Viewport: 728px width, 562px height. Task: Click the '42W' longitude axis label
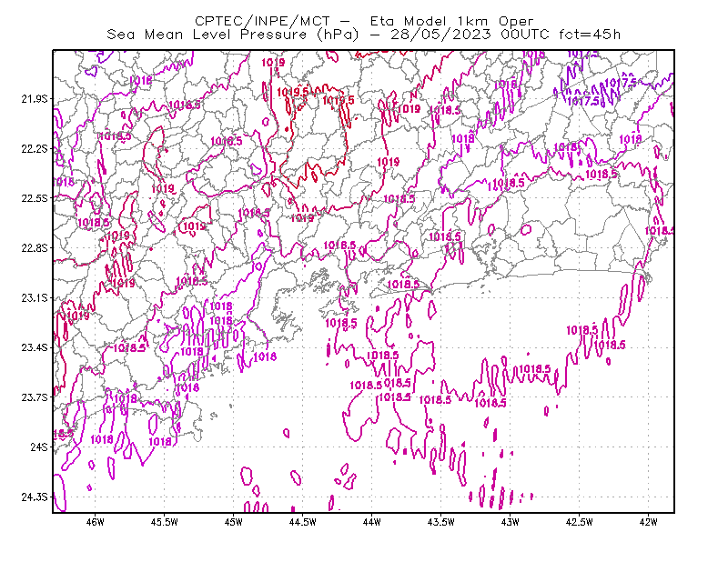tap(649, 522)
